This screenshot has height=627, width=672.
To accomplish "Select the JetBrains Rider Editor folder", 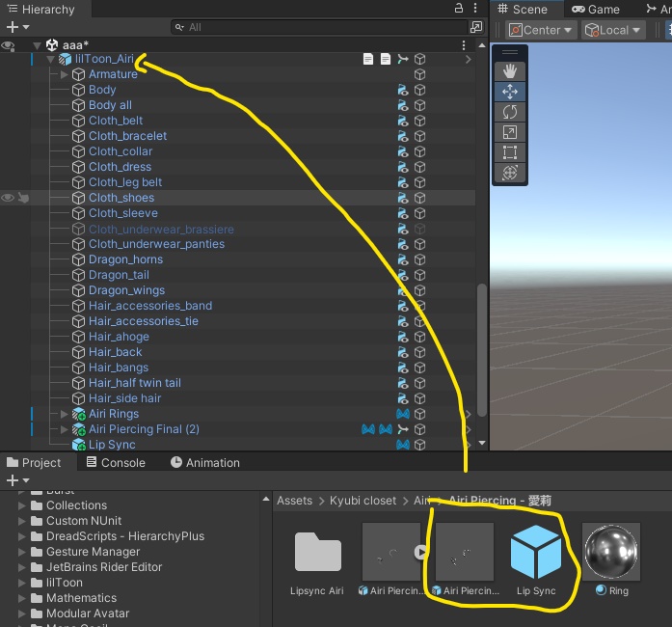I will click(x=104, y=567).
